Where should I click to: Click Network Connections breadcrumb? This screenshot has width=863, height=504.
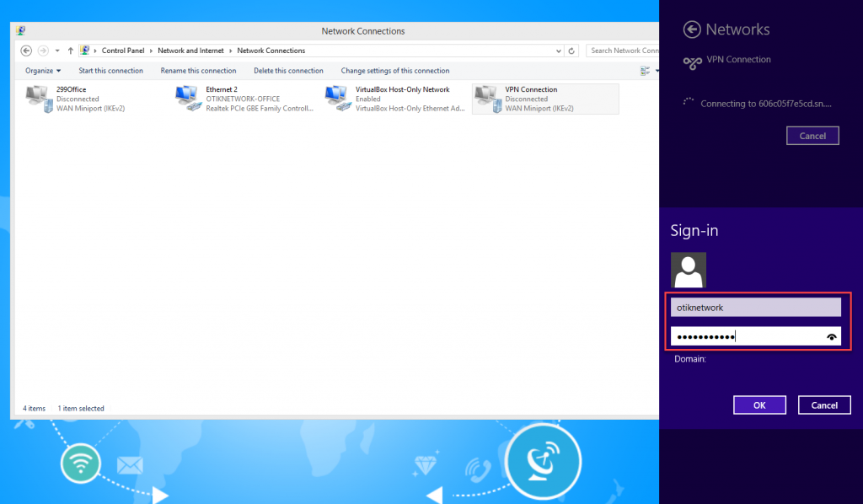coord(271,51)
